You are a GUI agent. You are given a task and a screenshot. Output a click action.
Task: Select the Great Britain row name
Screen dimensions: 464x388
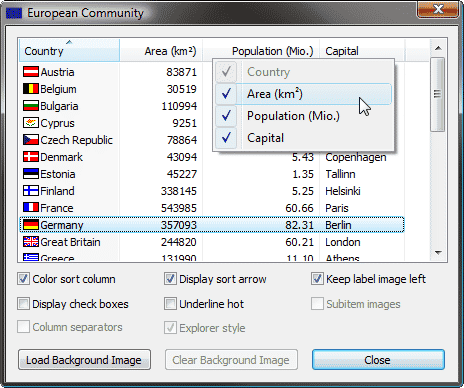tap(70, 242)
